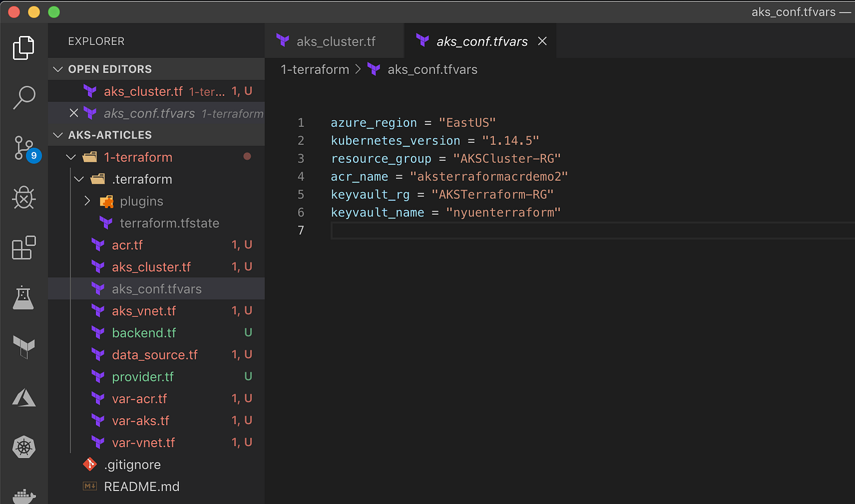Click the "1.14.5" version string
Screen dimensions: 855x504
pyautogui.click(x=510, y=140)
